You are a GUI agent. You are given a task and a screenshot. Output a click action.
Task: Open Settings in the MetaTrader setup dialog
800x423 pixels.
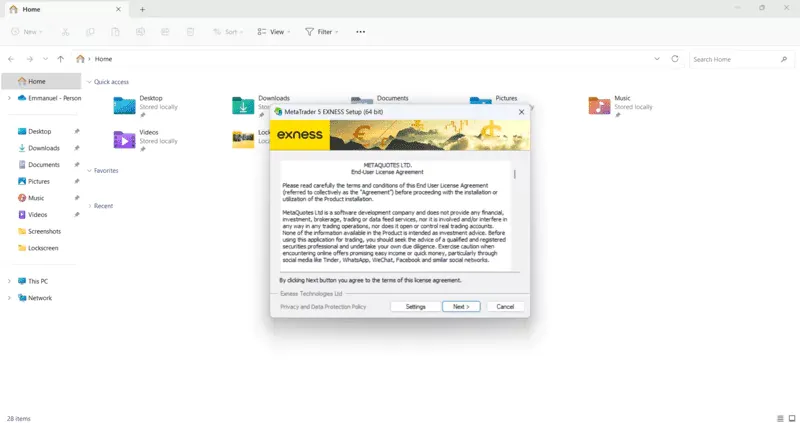(x=415, y=307)
